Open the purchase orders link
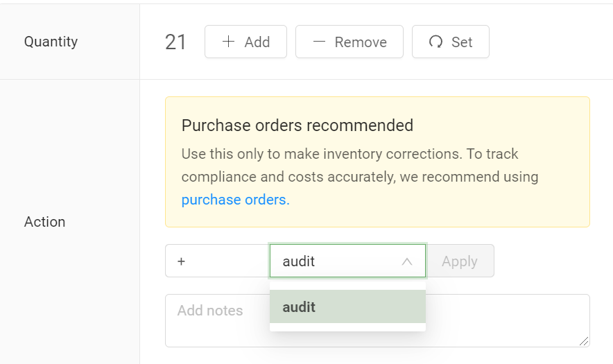The image size is (613, 364). 235,200
